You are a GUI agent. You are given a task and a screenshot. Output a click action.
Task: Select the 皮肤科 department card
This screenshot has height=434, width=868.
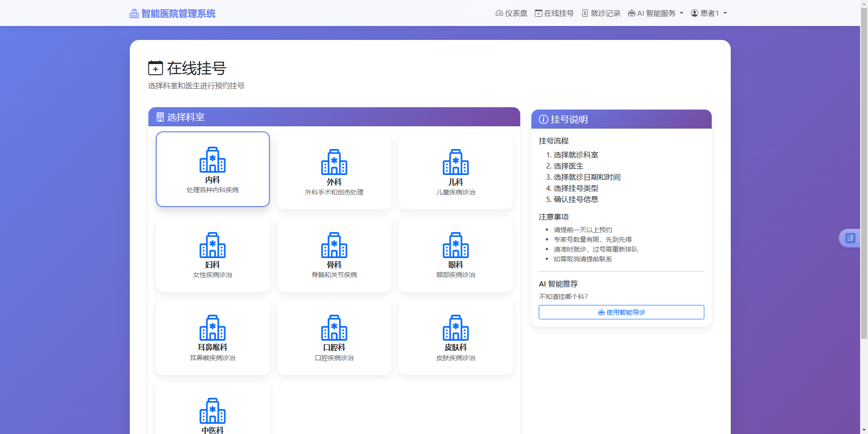[455, 337]
